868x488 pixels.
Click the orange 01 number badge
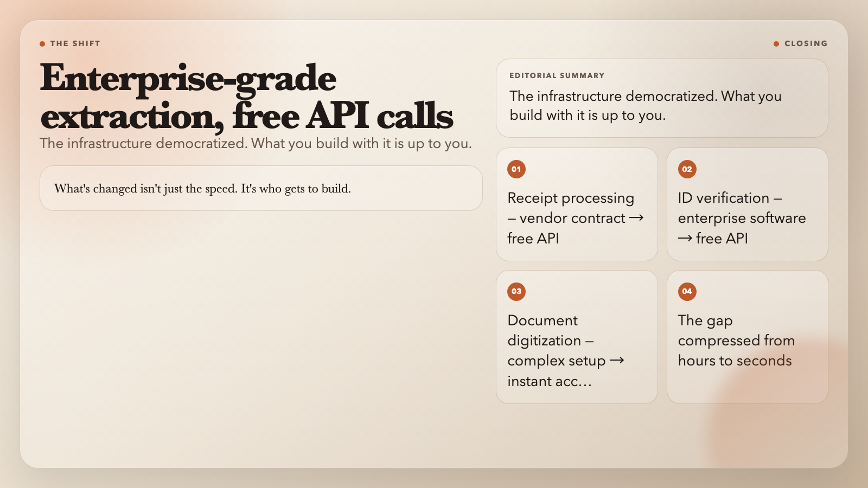pos(516,169)
